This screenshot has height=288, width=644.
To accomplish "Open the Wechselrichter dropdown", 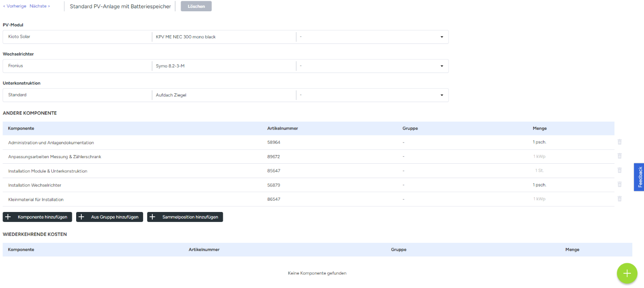I will tap(442, 66).
